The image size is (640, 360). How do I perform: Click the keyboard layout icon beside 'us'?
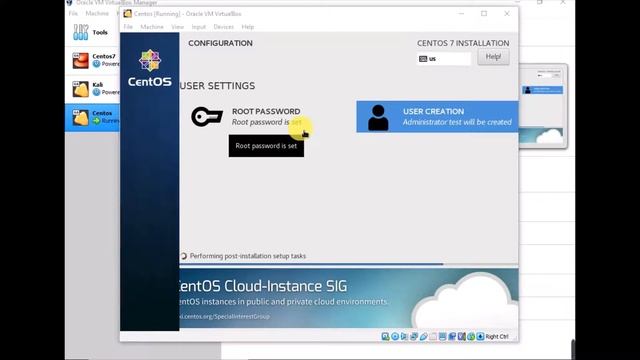[423, 59]
